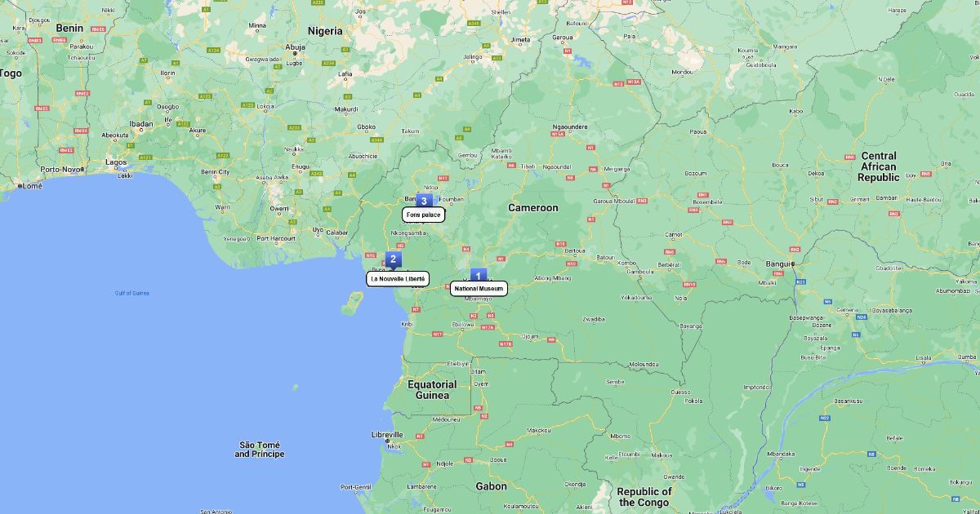Screen dimensions: 980x514
Task: Click the Makokou town label
Action: [x=538, y=430]
